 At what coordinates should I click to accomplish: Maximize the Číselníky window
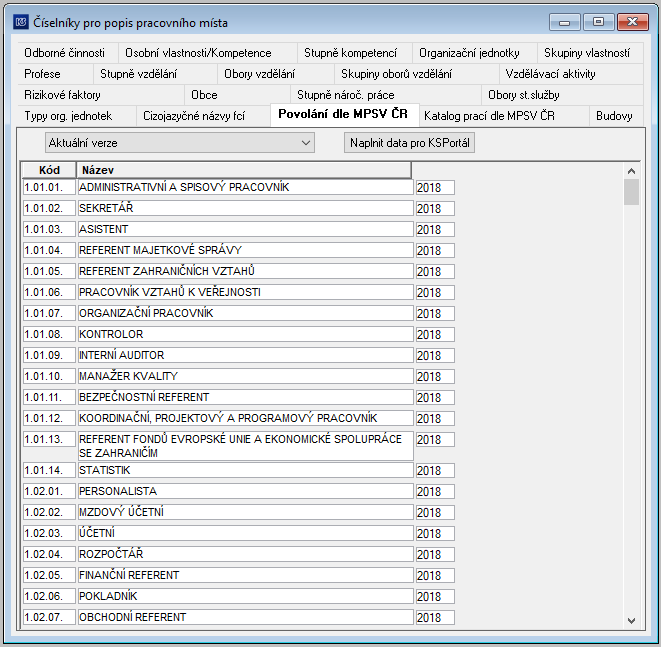(598, 22)
